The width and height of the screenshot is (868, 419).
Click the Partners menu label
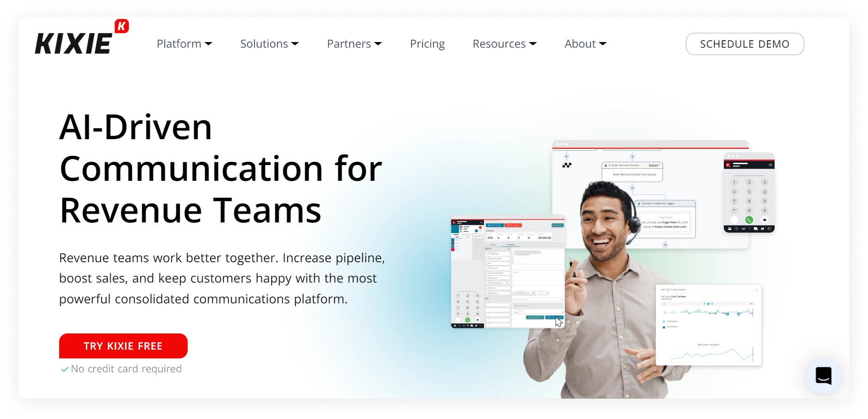(349, 44)
